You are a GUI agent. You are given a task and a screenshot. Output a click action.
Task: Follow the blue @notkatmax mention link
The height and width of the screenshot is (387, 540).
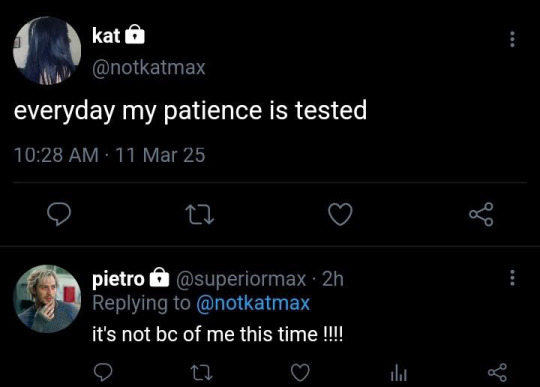click(253, 303)
